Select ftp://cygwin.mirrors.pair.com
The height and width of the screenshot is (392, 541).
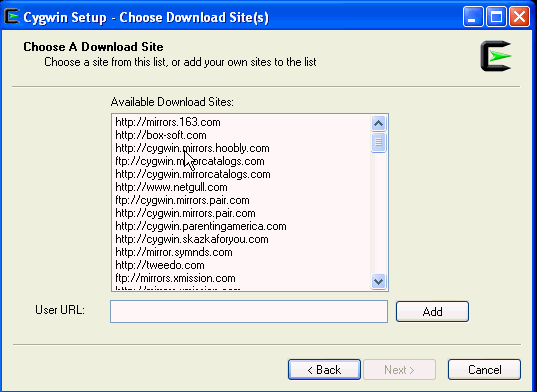pyautogui.click(x=182, y=200)
